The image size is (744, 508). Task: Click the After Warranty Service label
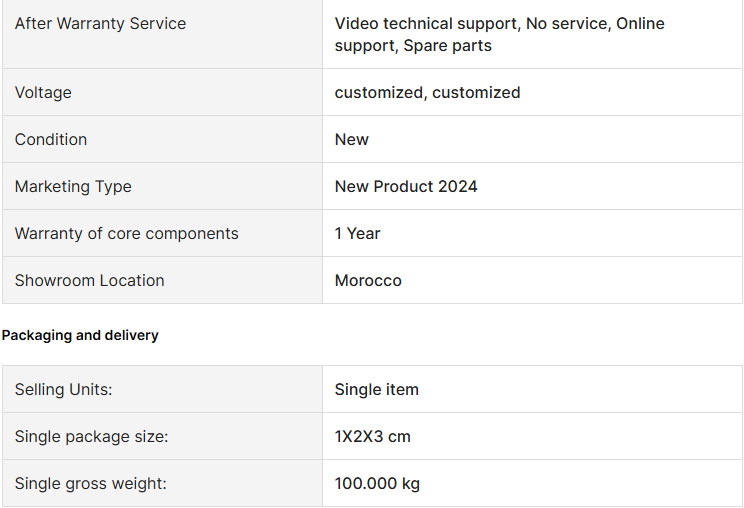click(100, 24)
